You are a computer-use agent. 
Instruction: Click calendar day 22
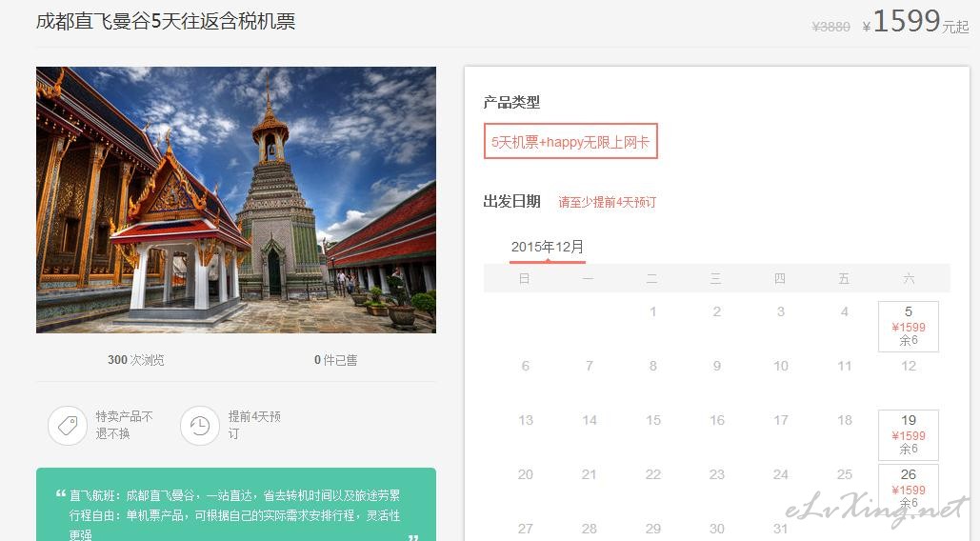653,474
